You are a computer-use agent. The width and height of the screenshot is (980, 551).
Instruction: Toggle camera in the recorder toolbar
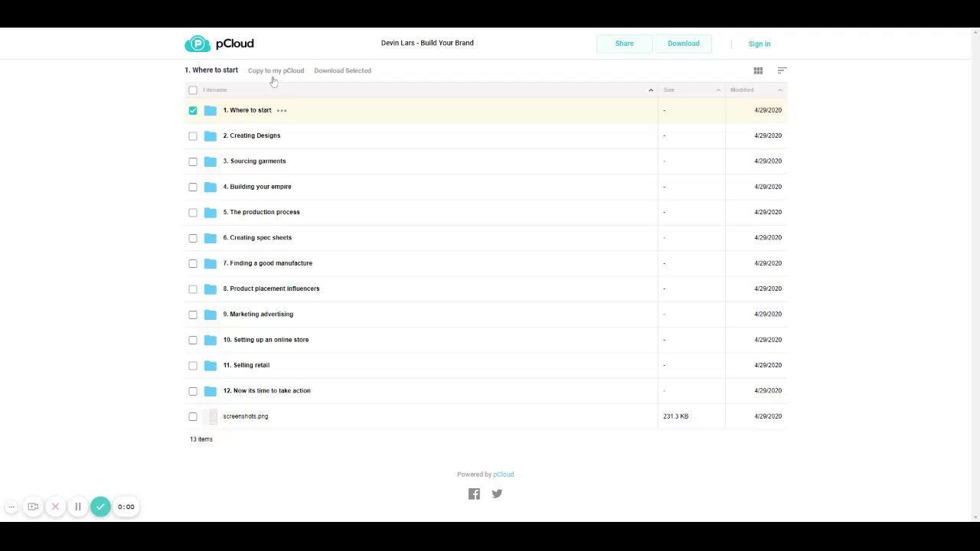[33, 507]
